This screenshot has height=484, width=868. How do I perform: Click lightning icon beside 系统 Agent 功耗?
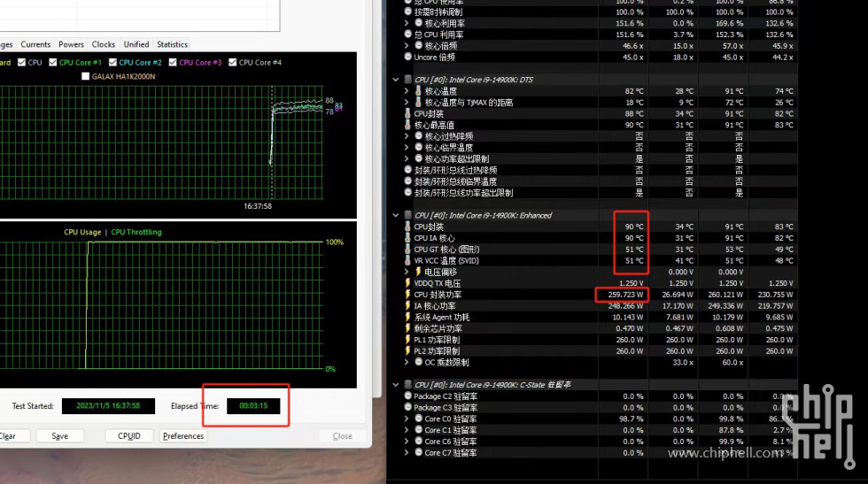click(x=408, y=317)
